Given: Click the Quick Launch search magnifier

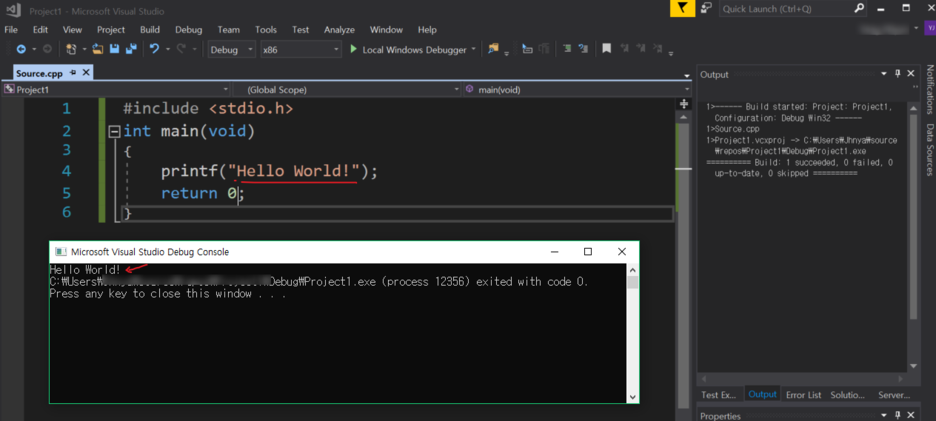Looking at the screenshot, I should [x=859, y=9].
